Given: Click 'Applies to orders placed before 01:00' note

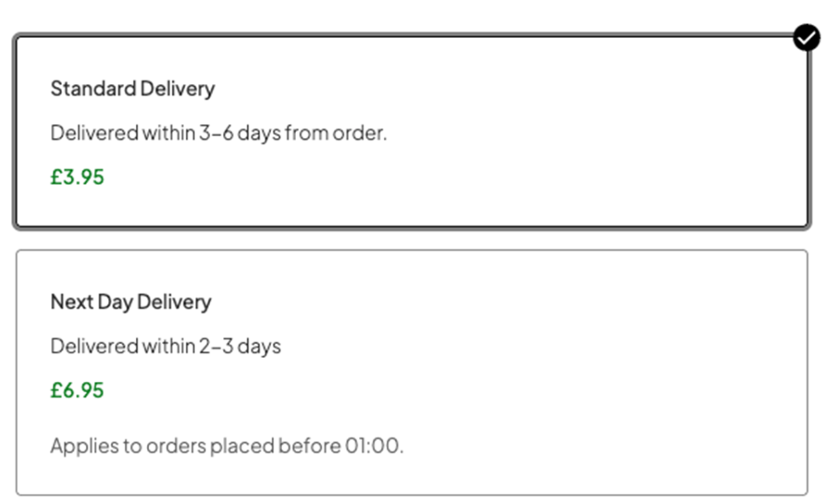Looking at the screenshot, I should tap(227, 447).
